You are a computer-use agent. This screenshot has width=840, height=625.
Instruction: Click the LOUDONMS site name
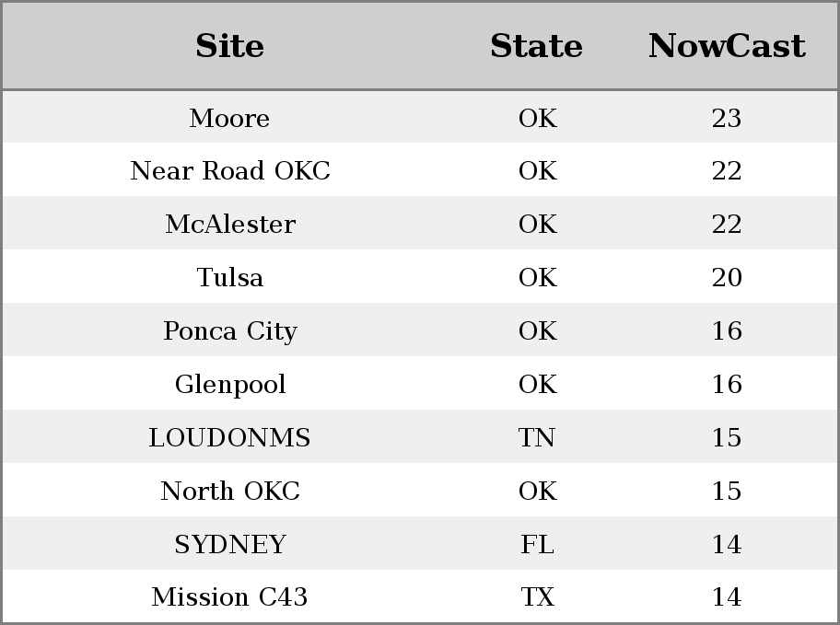[230, 437]
